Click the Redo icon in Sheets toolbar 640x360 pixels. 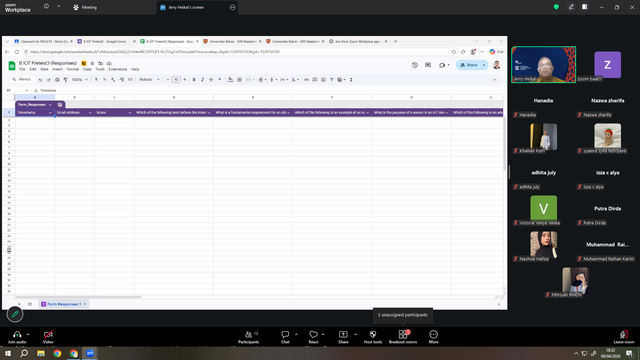pos(49,80)
